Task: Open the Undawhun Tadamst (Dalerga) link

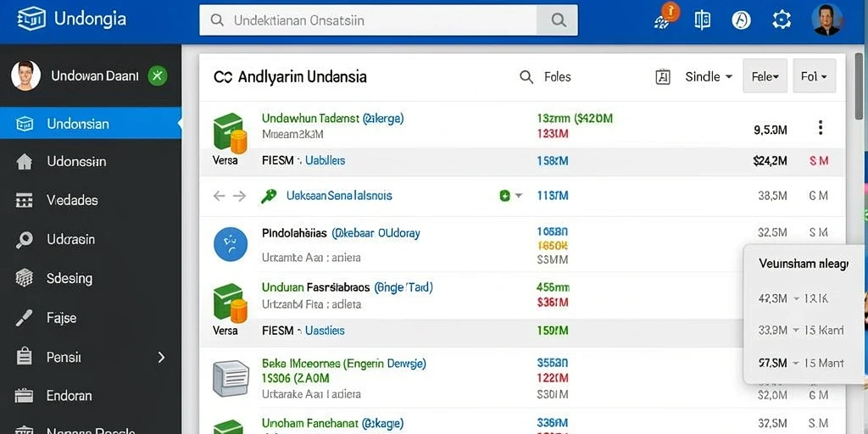Action: tap(332, 118)
